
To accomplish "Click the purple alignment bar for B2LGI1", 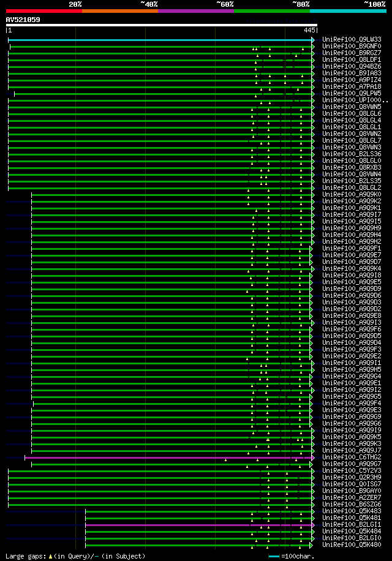I will point(198,525).
